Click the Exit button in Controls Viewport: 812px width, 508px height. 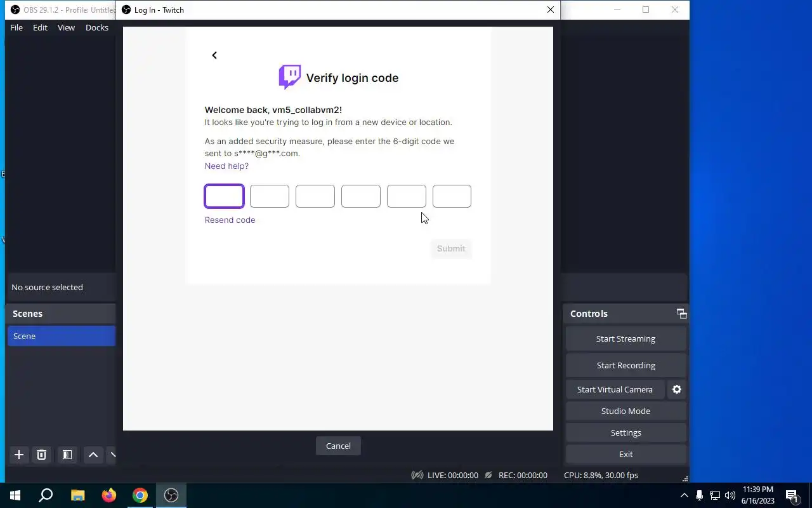click(625, 454)
